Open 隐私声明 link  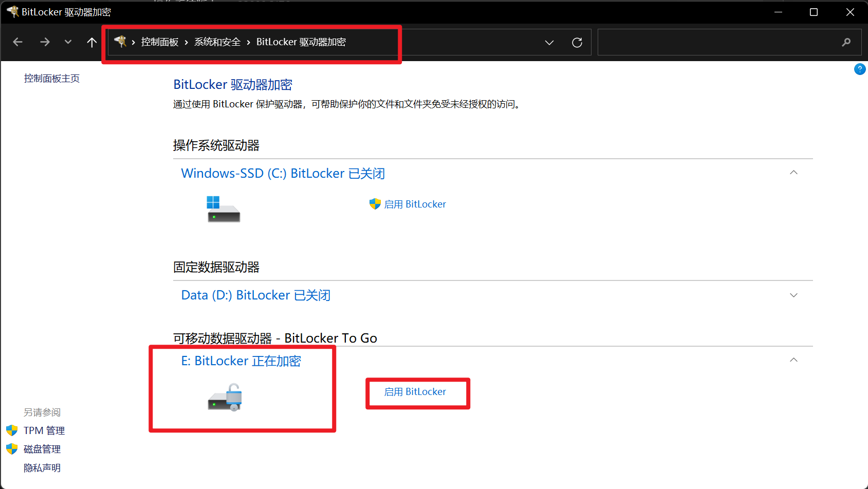pyautogui.click(x=42, y=468)
